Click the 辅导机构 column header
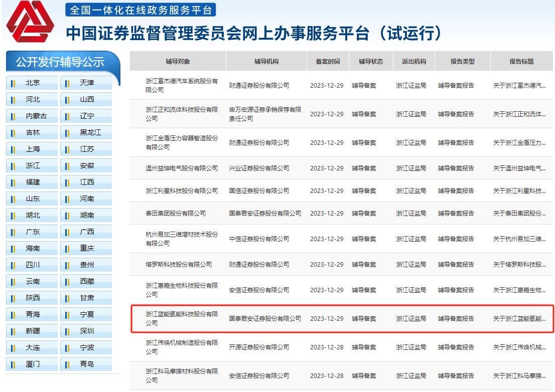Image resolution: width=555 pixels, height=392 pixels. pyautogui.click(x=266, y=61)
